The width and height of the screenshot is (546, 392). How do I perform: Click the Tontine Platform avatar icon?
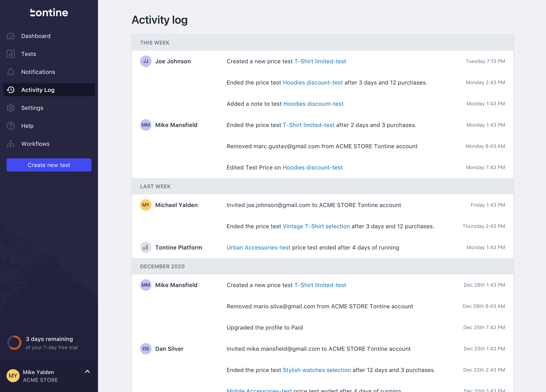click(x=146, y=247)
